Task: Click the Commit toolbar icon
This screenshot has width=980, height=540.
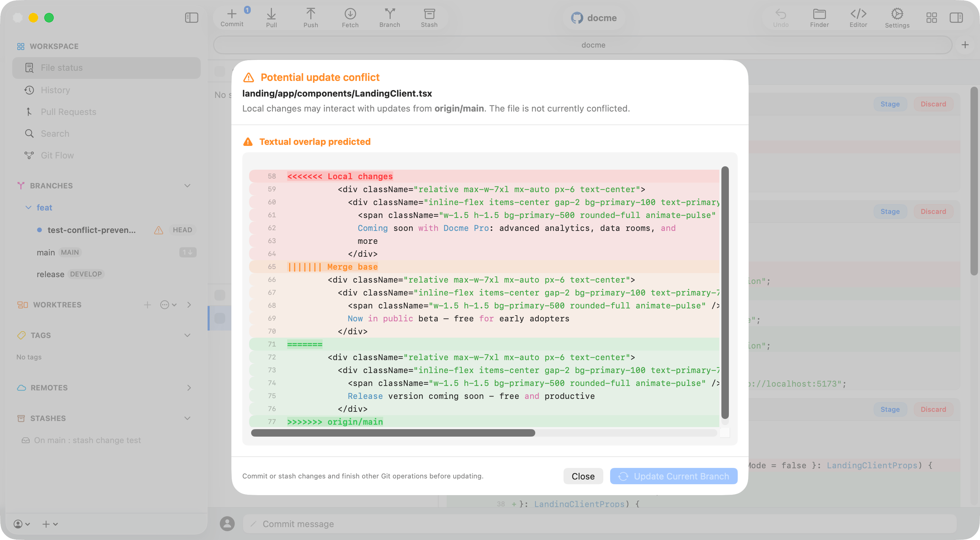Action: [232, 18]
